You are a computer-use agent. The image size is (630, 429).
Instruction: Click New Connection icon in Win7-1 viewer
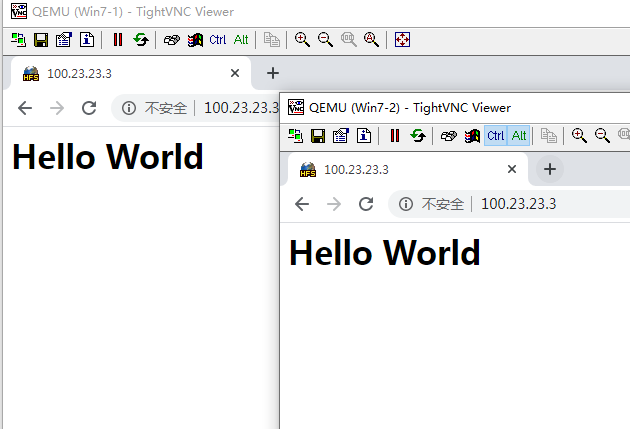[18, 40]
